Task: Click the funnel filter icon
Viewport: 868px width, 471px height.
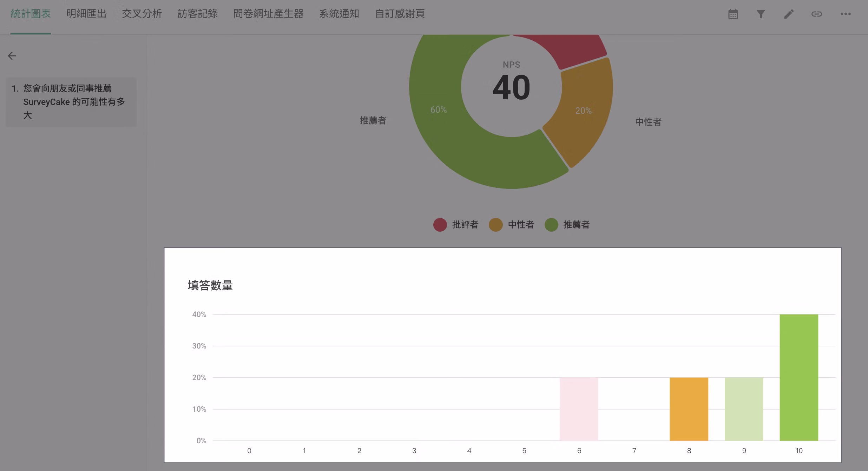Action: click(761, 14)
